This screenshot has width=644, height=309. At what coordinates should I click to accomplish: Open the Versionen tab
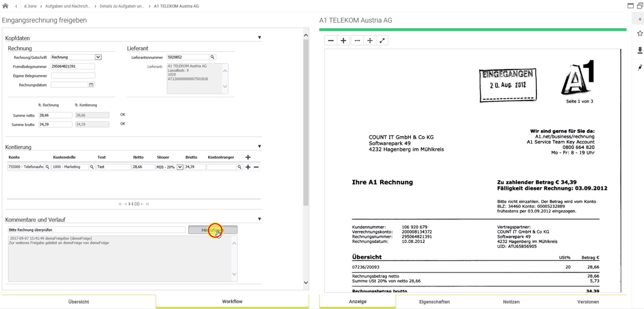pos(588,302)
